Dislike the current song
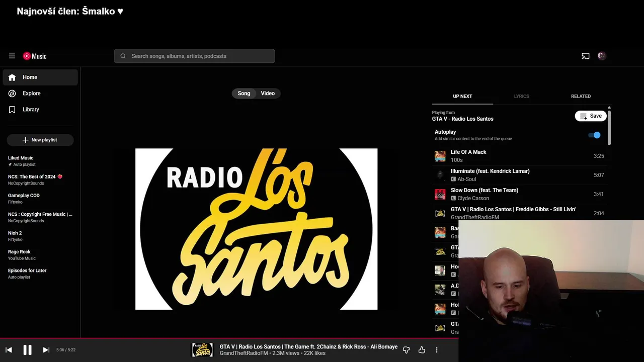The width and height of the screenshot is (644, 362). point(407,350)
